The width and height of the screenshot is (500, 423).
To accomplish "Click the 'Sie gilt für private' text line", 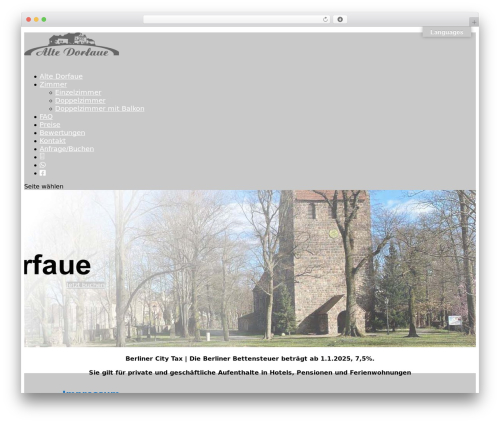I will click(x=250, y=373).
